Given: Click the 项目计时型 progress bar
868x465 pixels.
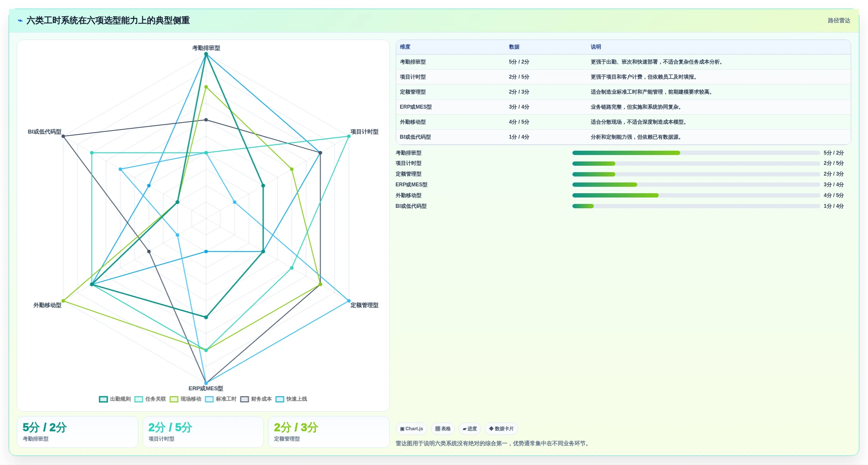Looking at the screenshot, I should [x=696, y=164].
